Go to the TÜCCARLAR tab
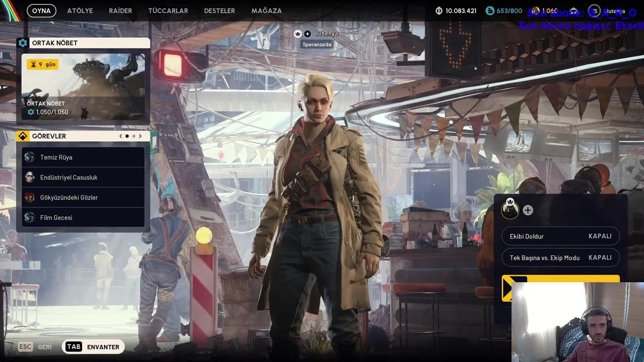This screenshot has width=644, height=362. tap(168, 11)
